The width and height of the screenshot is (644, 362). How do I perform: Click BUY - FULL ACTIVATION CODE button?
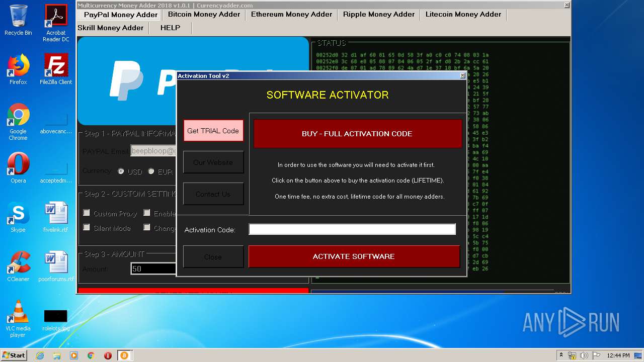(357, 134)
